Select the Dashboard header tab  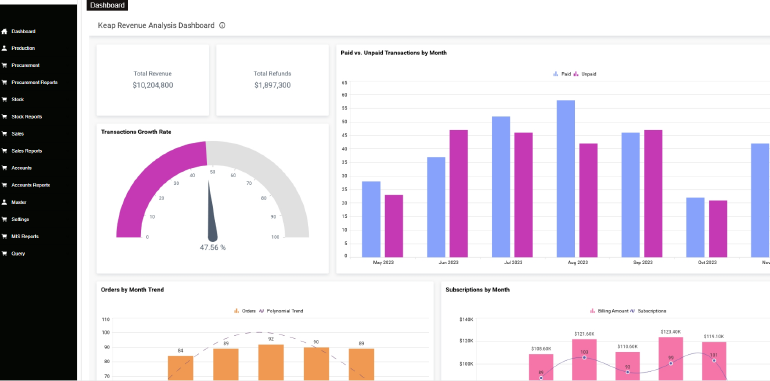[x=107, y=5]
